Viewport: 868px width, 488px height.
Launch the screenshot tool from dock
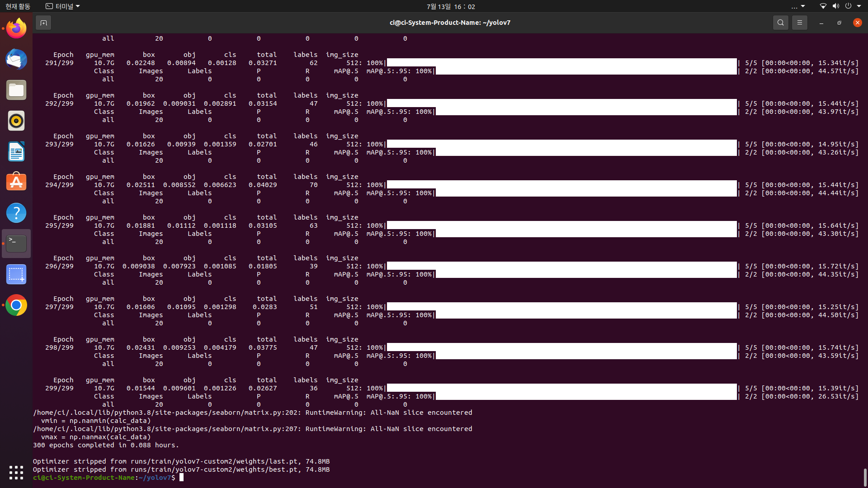[x=16, y=274]
